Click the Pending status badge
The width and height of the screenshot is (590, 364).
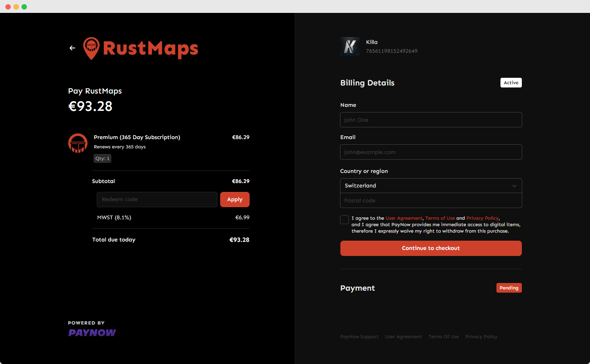pos(509,288)
